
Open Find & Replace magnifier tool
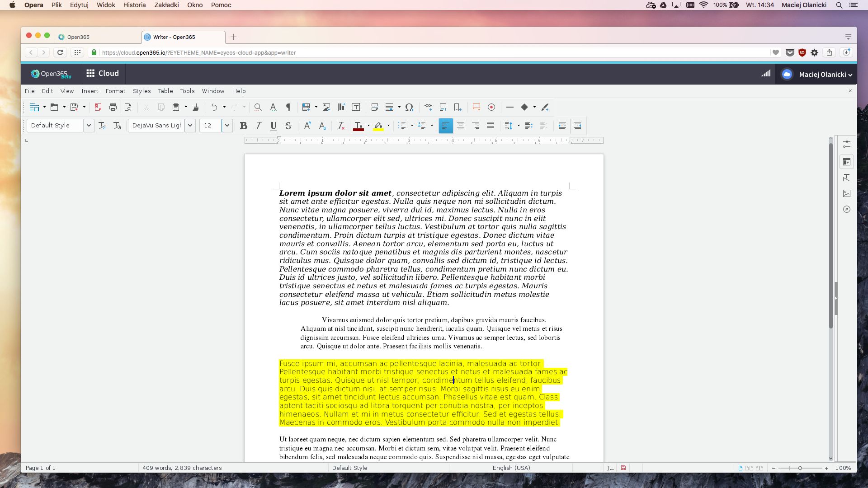click(x=258, y=107)
